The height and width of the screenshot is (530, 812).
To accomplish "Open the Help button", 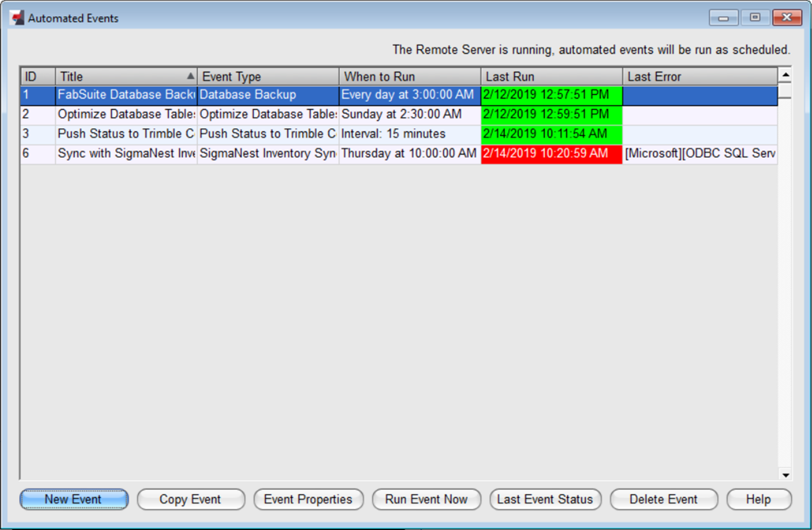I will point(758,499).
